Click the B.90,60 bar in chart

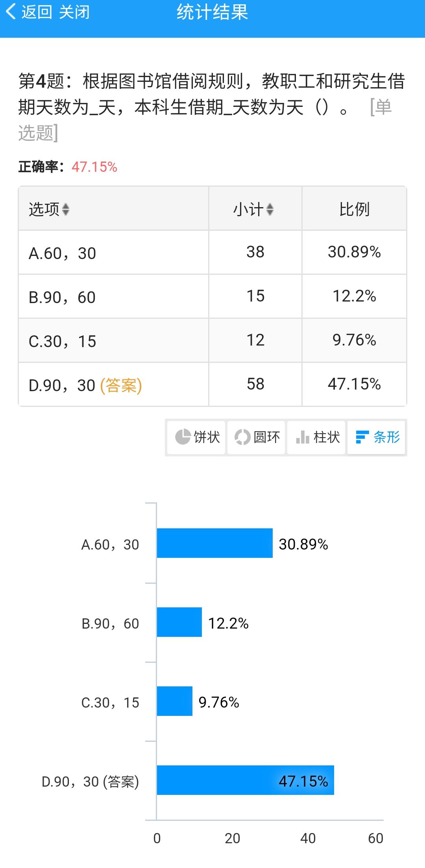click(x=179, y=622)
